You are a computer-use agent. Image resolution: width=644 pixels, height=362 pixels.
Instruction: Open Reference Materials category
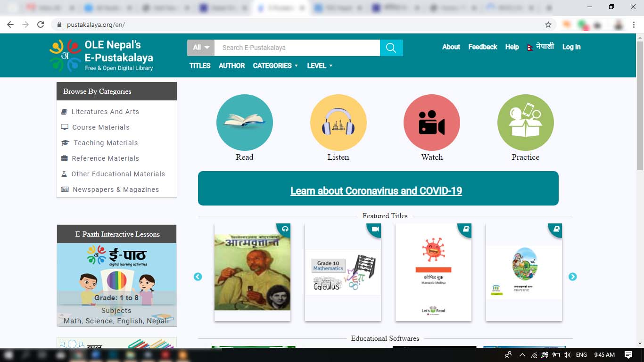[x=106, y=158]
